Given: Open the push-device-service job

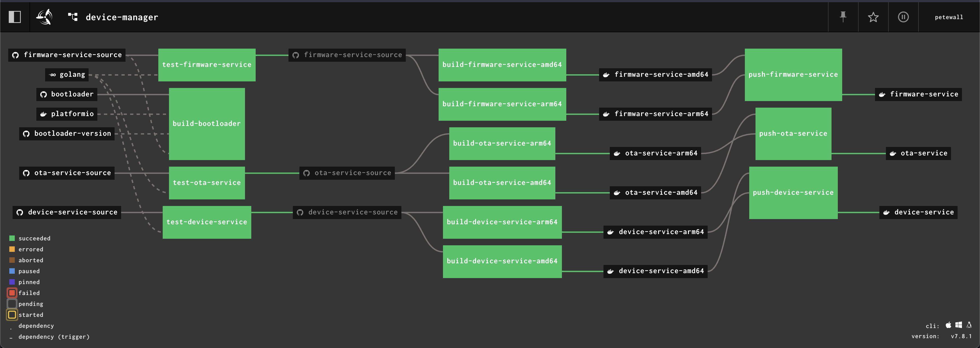Looking at the screenshot, I should pos(793,193).
